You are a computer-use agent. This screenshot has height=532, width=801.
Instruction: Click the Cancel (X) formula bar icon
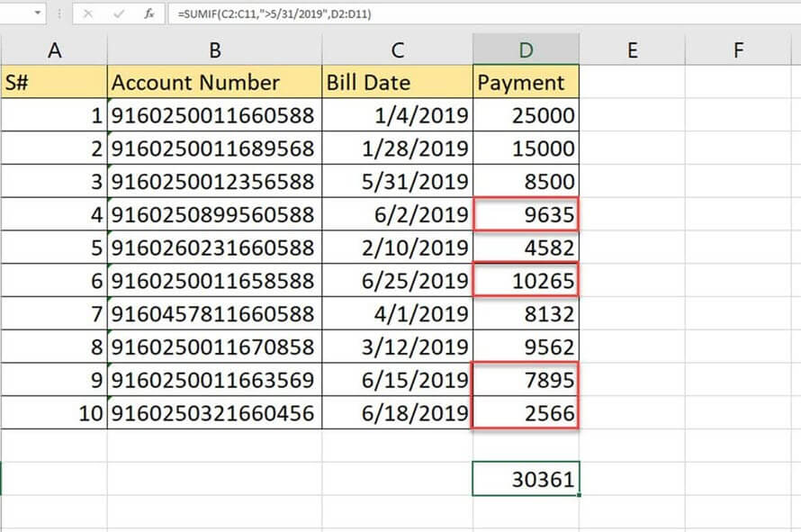click(x=87, y=14)
